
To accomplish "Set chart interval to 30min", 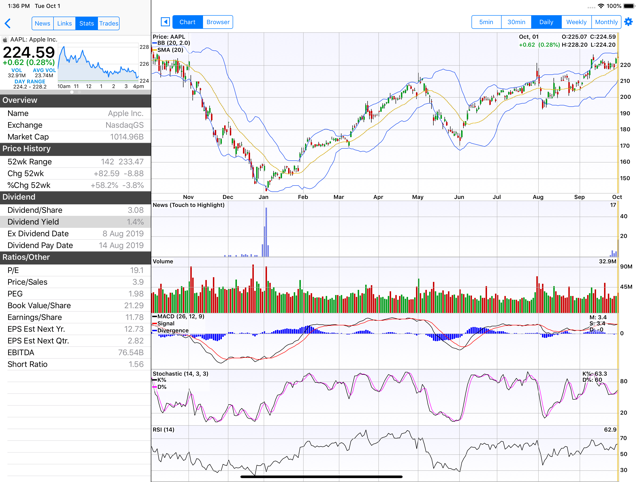I will point(516,22).
